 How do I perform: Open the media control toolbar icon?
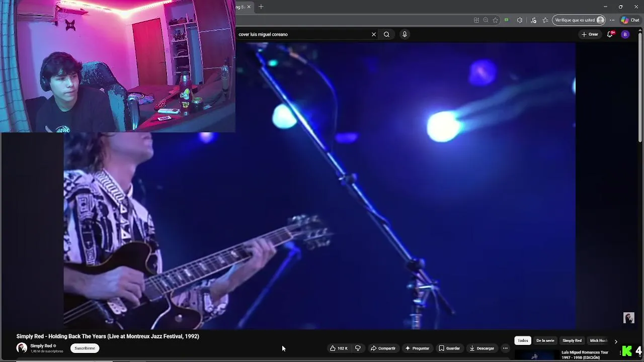coord(534,20)
